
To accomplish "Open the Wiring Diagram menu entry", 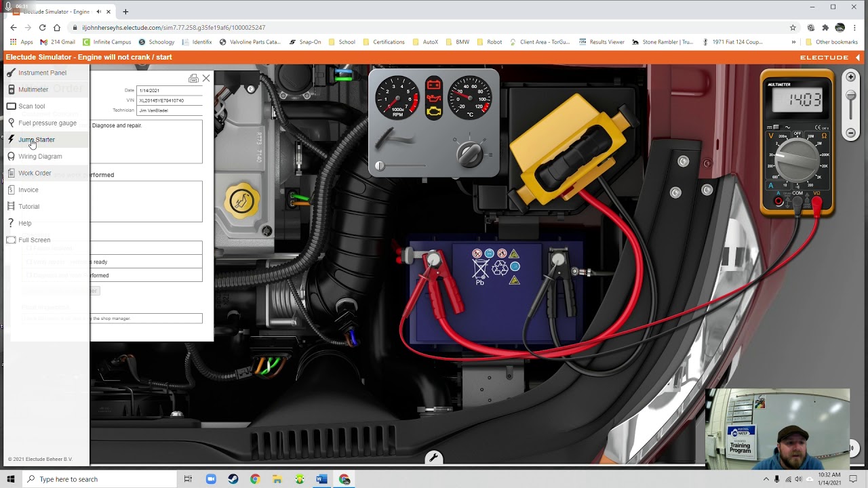I will 35,157.
